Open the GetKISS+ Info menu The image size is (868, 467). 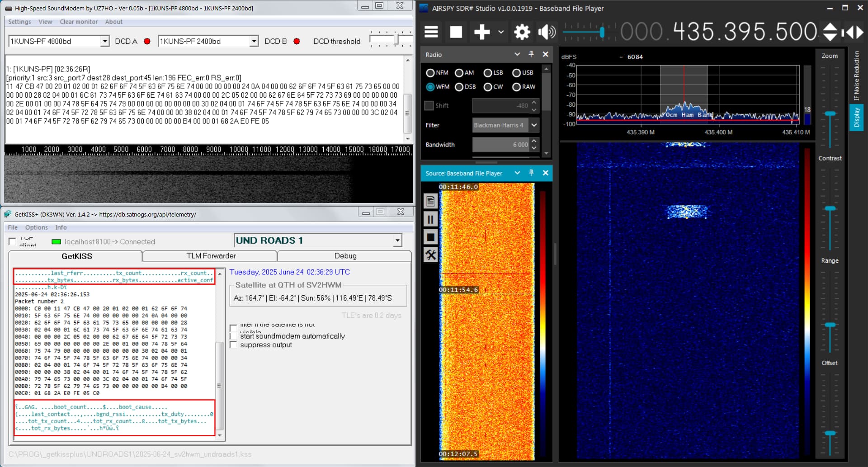(x=61, y=227)
